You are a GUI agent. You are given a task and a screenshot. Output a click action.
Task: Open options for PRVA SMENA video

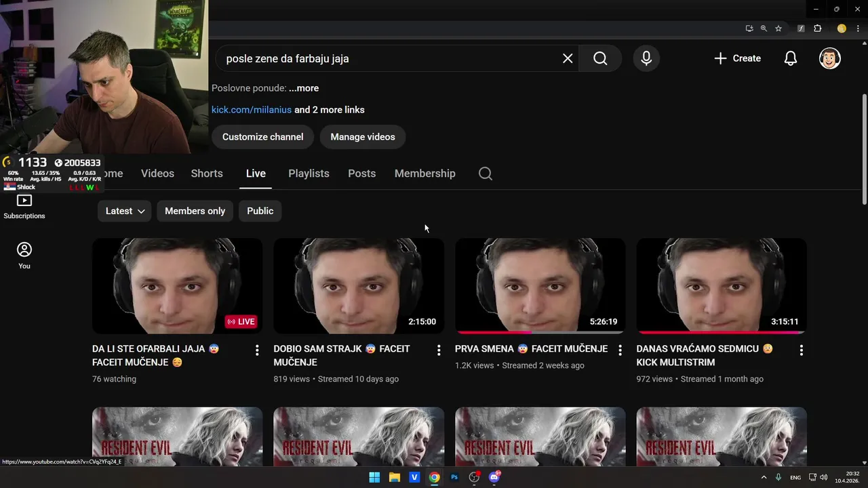(620, 350)
